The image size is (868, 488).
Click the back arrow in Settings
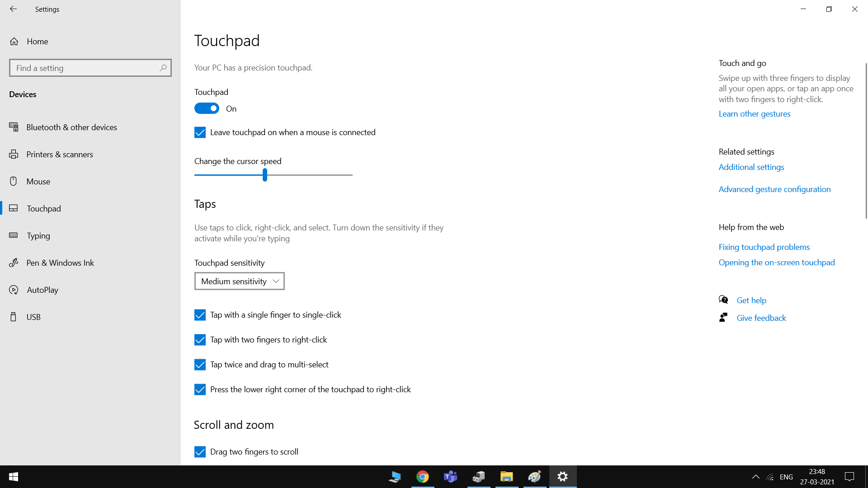click(13, 9)
